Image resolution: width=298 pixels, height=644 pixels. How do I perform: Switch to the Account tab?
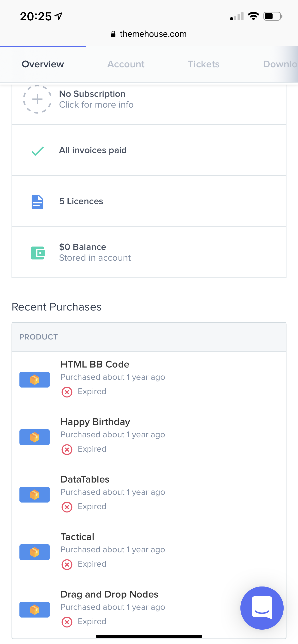click(126, 64)
